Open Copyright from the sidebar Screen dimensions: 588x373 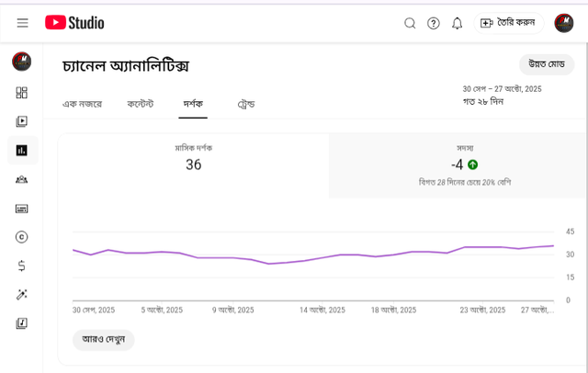[x=22, y=237]
